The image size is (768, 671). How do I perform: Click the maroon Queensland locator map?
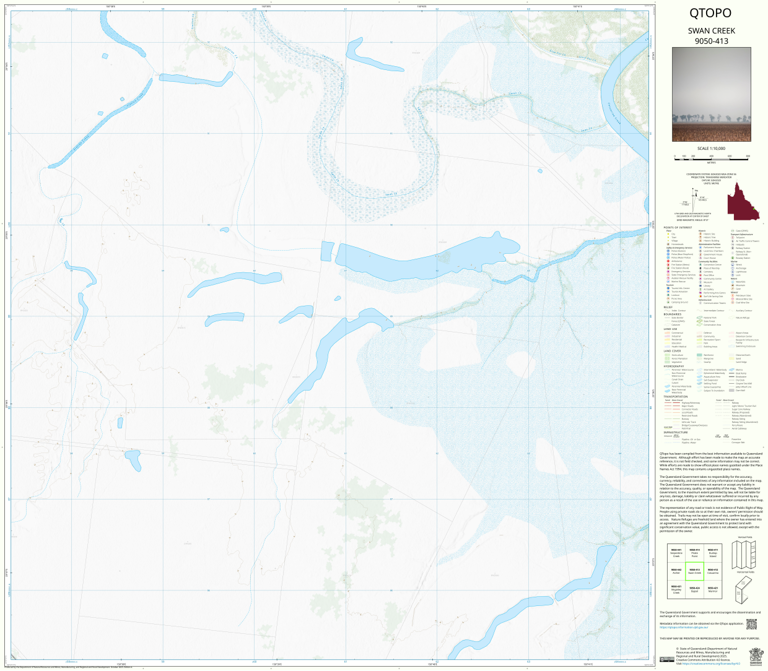[743, 201]
